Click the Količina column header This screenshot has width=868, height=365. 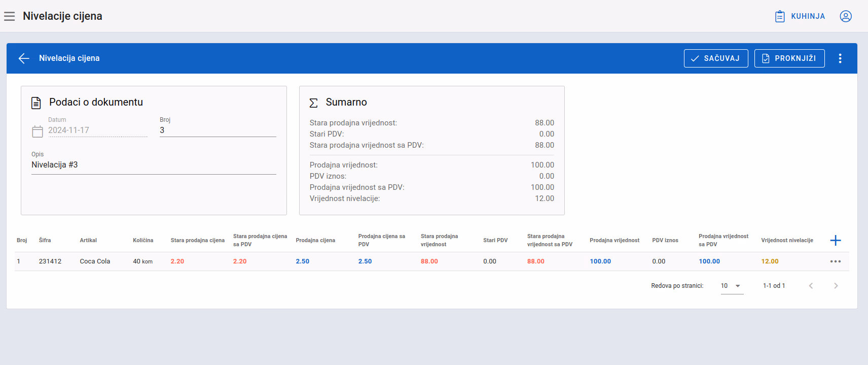click(x=143, y=240)
